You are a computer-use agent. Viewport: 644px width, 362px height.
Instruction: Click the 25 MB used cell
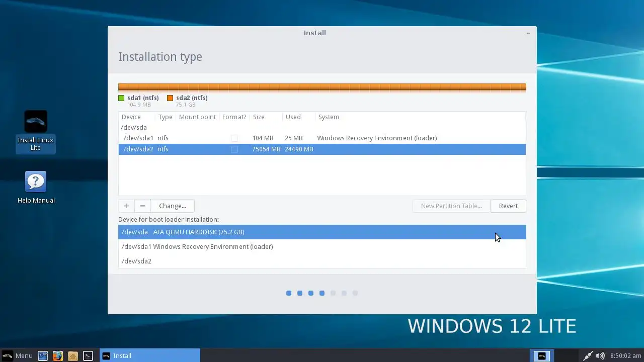[x=294, y=138]
